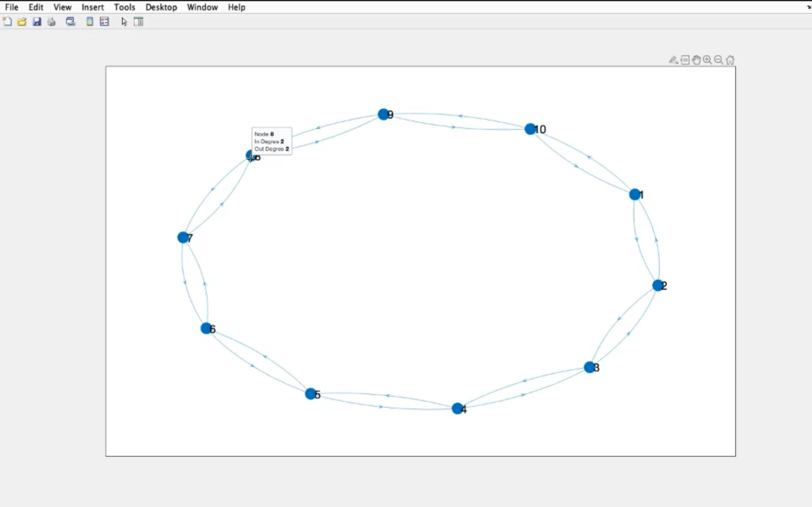
Task: Expand the export options icon above axes
Action: point(673,60)
